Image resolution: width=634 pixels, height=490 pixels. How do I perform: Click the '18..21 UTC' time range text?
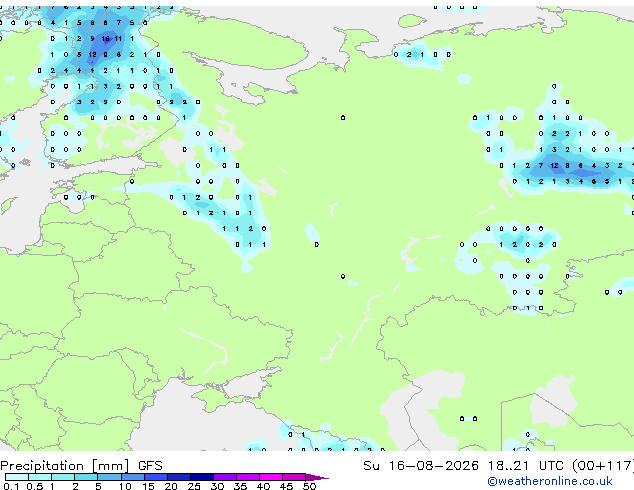525,466
